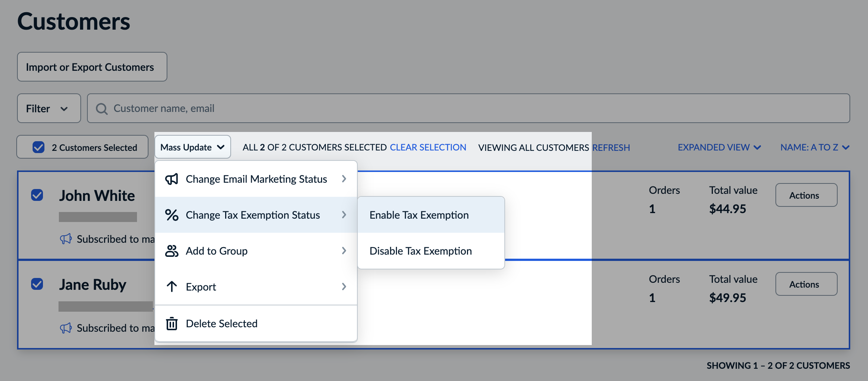Click the megaphone icon for Email Marketing Status

pos(171,179)
